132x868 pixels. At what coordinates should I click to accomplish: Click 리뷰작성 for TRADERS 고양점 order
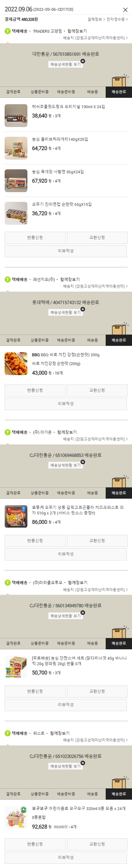tap(66, 251)
